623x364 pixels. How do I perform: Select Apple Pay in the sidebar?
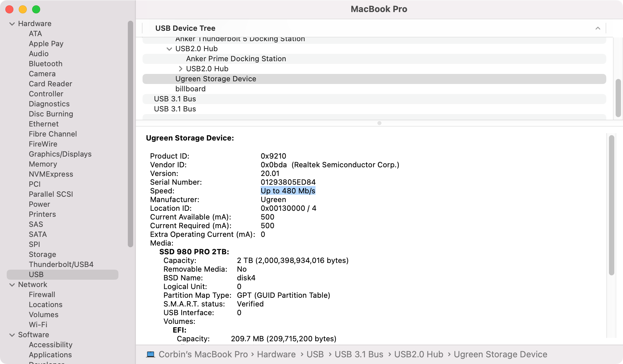tap(46, 44)
